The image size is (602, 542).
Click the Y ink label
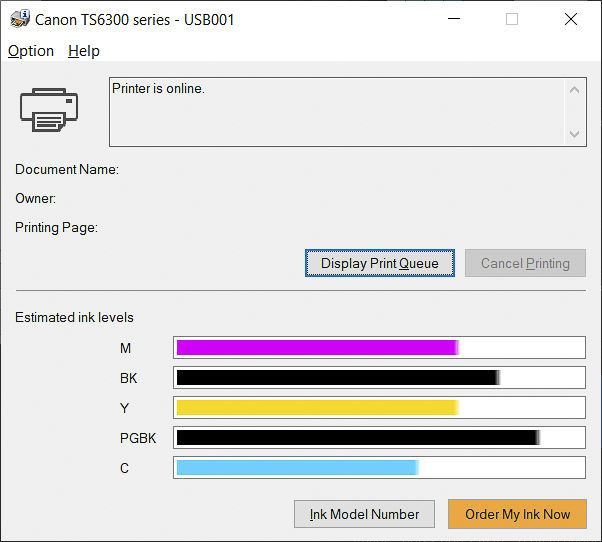[124, 408]
